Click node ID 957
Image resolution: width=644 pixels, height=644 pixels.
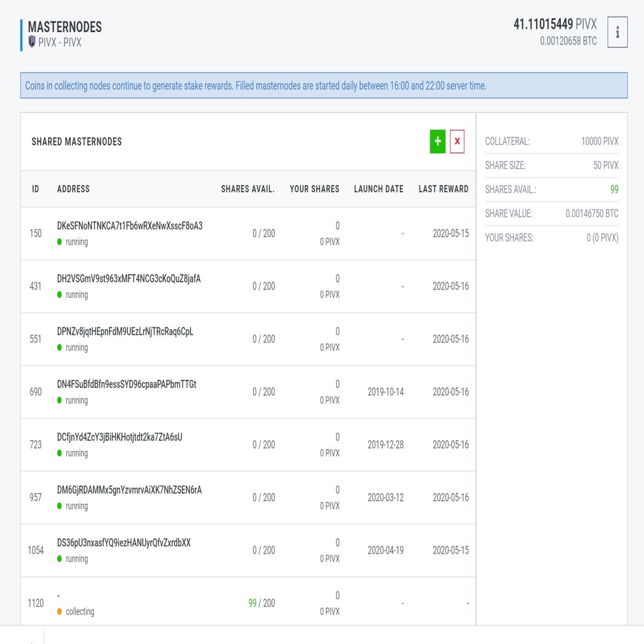[x=35, y=497]
